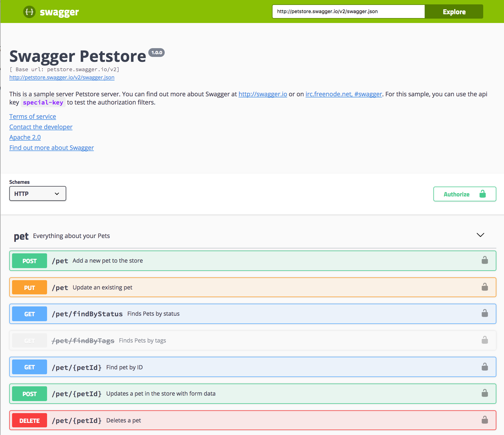Open the irc.freenode.net, #swagger link
504x435 pixels.
click(x=344, y=94)
